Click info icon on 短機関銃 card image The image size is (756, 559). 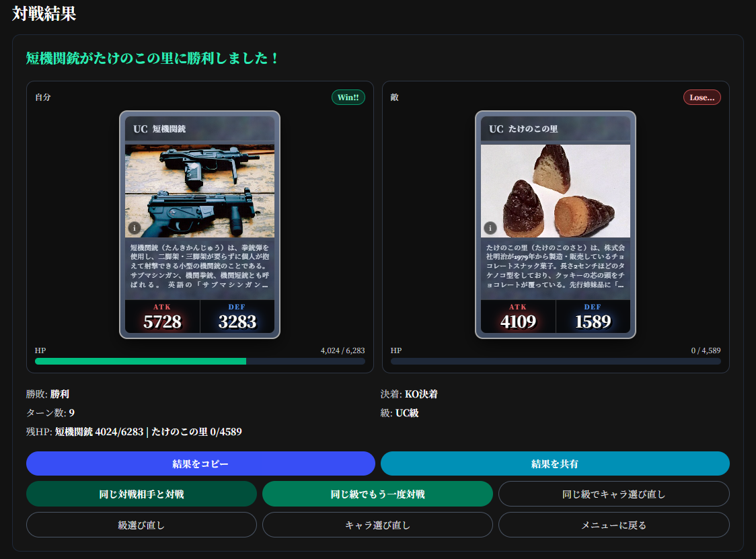coord(134,228)
